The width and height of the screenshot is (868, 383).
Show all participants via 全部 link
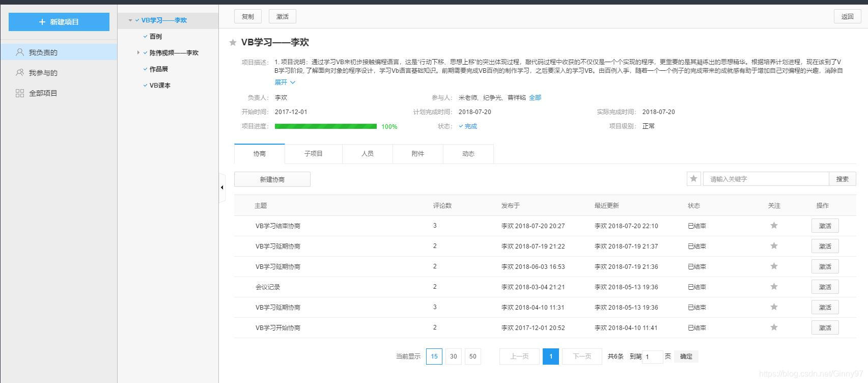pos(535,97)
